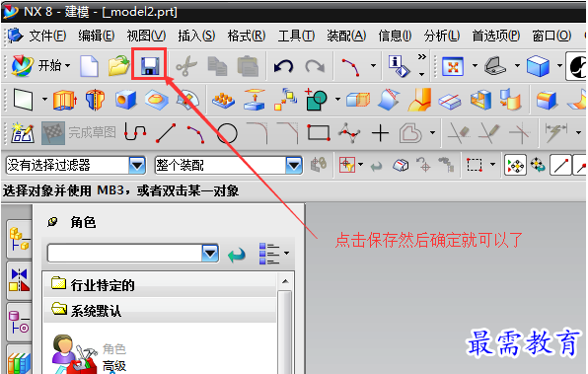Select the sketch Point plus tool
Viewport: 588px width, 374px height.
point(380,133)
